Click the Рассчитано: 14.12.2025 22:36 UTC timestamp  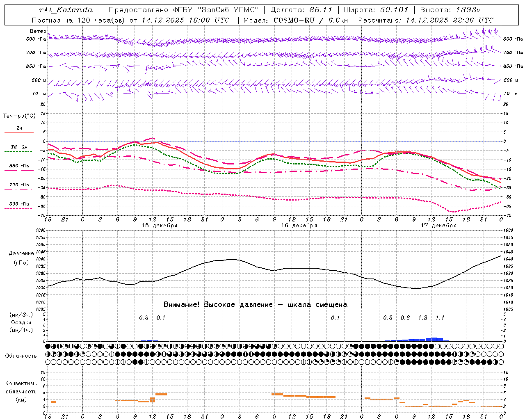click(x=426, y=20)
